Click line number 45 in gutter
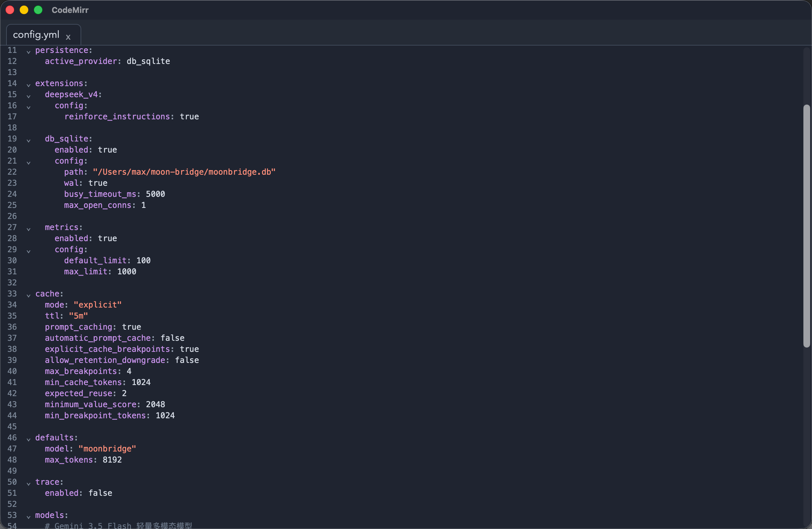The height and width of the screenshot is (529, 812). 12,427
